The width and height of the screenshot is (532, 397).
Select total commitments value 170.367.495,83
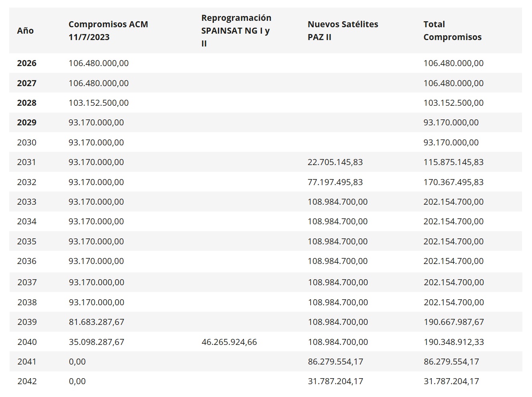pyautogui.click(x=453, y=182)
